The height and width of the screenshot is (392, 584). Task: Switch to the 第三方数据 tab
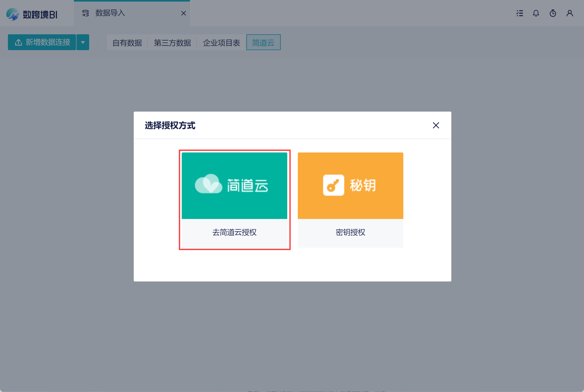point(172,43)
